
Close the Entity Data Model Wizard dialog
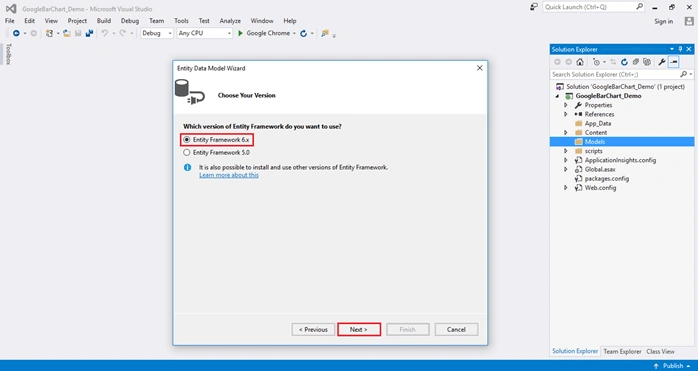(479, 68)
